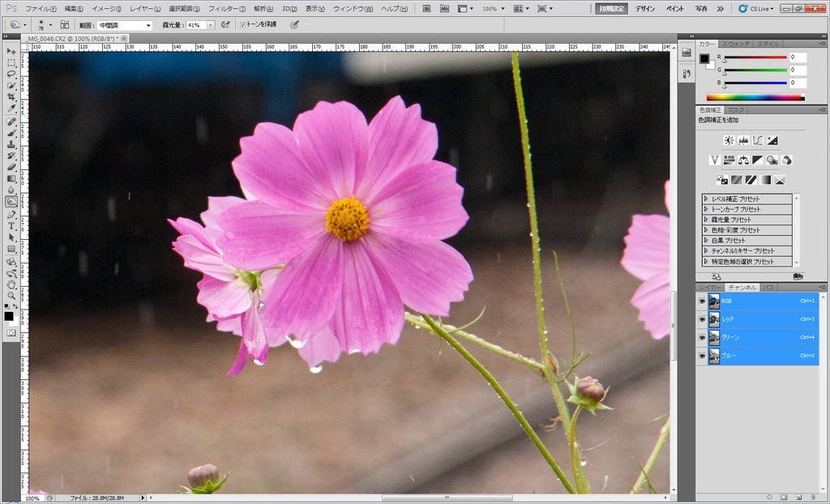Select the Pen tool

pyautogui.click(x=11, y=215)
